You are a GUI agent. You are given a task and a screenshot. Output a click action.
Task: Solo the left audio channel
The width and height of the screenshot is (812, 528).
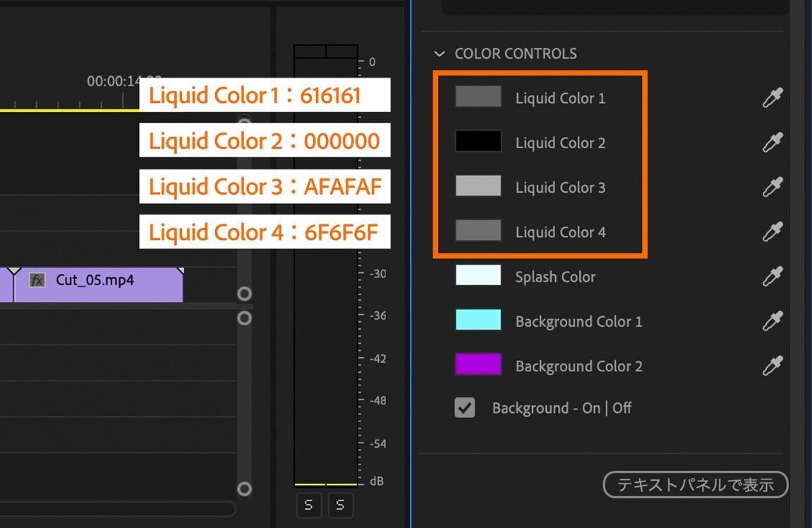pos(309,505)
